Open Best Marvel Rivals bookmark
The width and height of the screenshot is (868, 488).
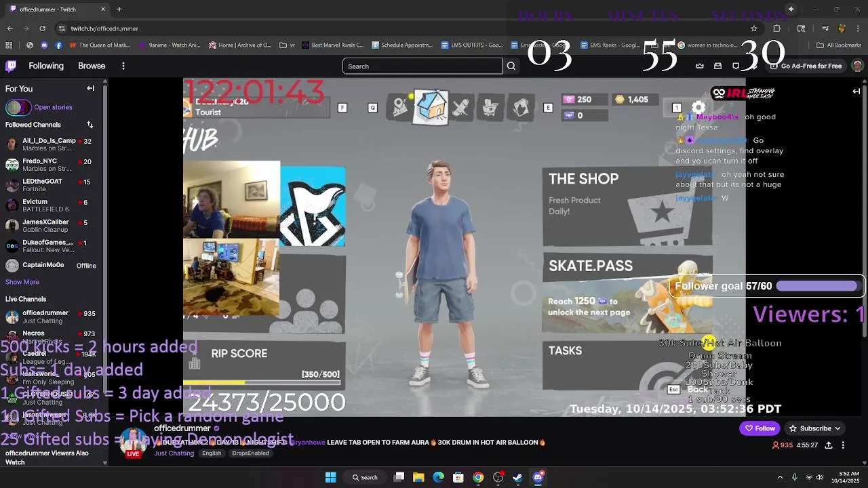tap(332, 45)
